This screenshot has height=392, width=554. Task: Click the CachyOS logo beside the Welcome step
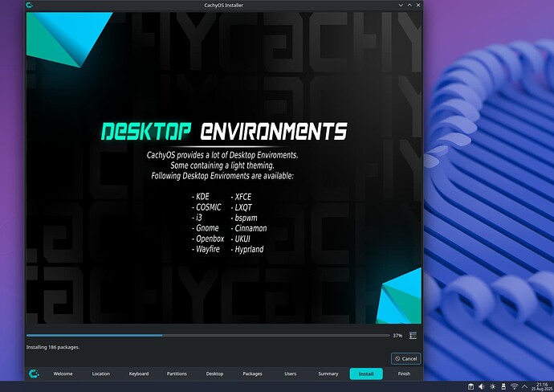(x=35, y=374)
